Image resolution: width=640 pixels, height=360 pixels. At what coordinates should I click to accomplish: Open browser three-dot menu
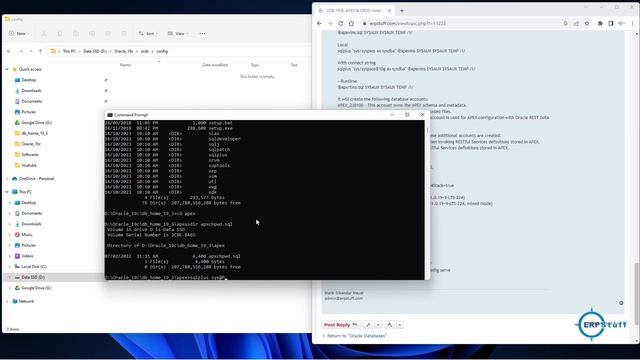pos(633,24)
